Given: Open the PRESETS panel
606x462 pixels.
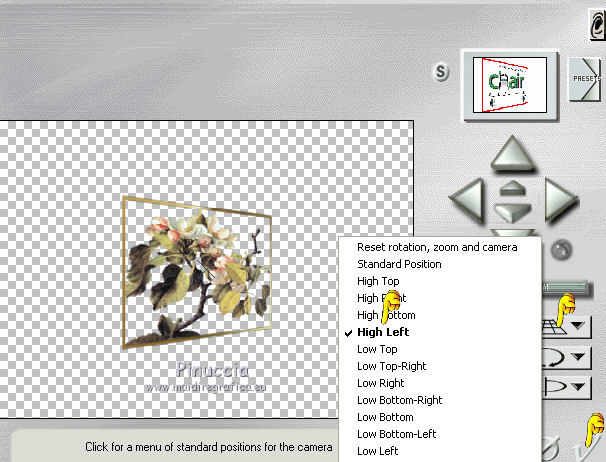Looking at the screenshot, I should (586, 79).
